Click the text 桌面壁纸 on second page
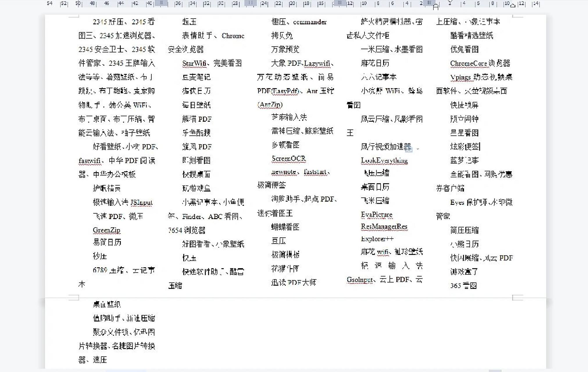This screenshot has width=588, height=372. click(107, 305)
